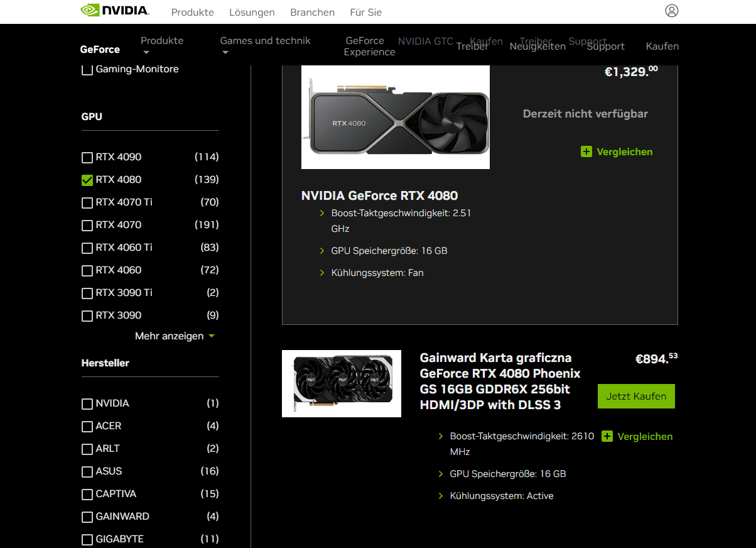
Task: Click the plus icon beside Gainward Vergleichen
Action: tap(607, 436)
